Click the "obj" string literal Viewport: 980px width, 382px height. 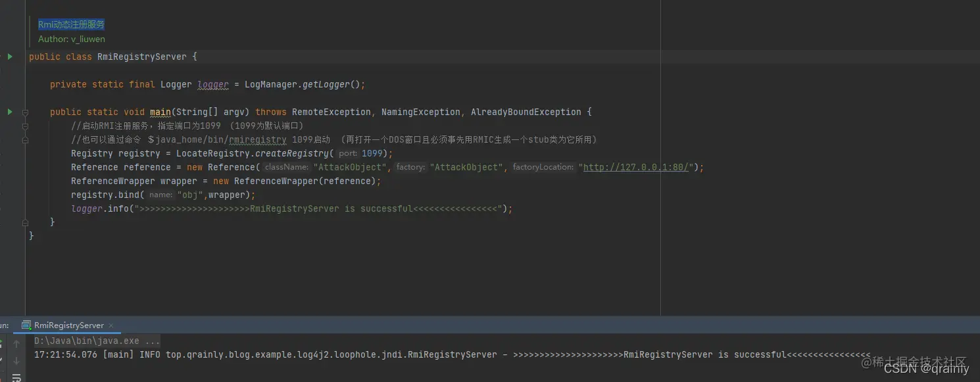189,195
